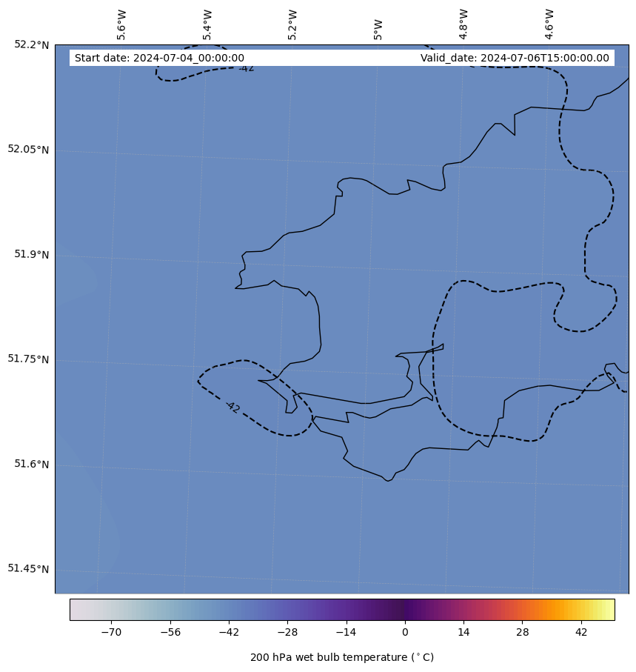Click the 42 colorbar tick label
This screenshot has height=672, width=636.
point(581,632)
